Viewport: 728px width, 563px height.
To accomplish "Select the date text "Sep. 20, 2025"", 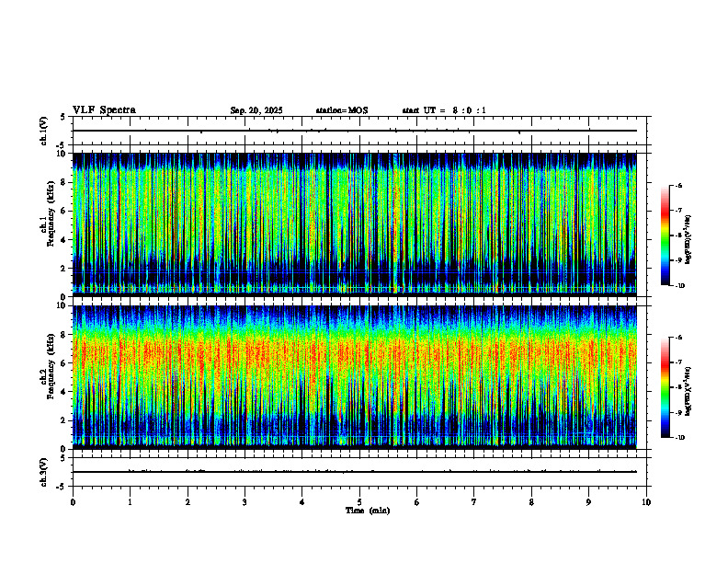I will [256, 110].
